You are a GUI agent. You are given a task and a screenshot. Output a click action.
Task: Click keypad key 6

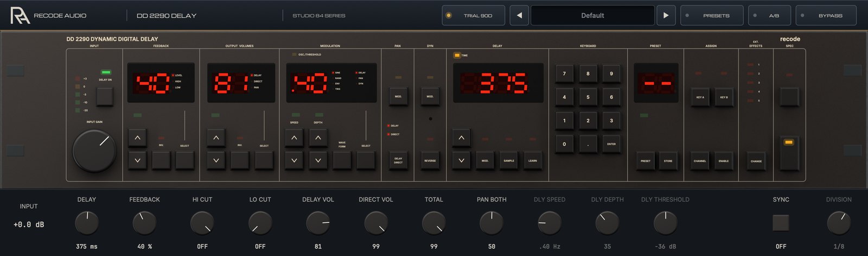click(611, 97)
